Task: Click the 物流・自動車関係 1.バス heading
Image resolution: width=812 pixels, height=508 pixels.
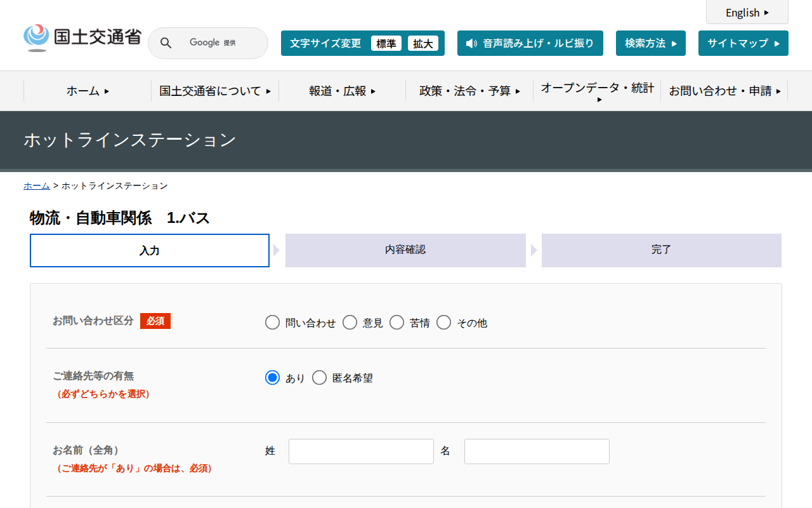Action: 120,218
